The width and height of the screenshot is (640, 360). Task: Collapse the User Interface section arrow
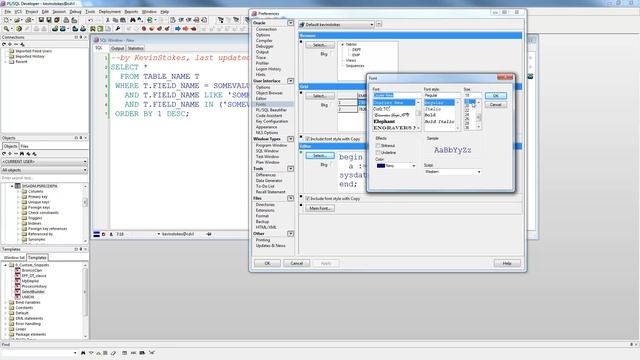(290, 81)
